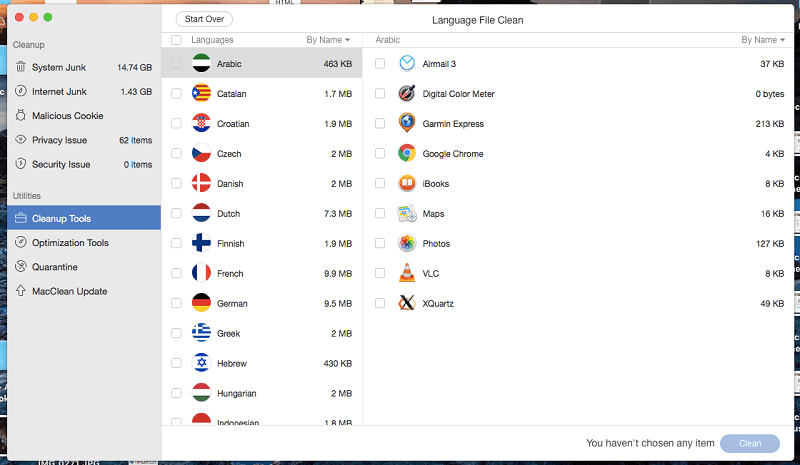Click the Arabic flag icon

[x=202, y=63]
